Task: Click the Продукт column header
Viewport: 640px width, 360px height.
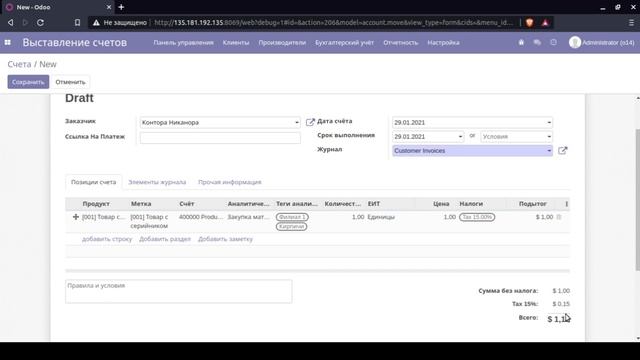Action: [96, 204]
